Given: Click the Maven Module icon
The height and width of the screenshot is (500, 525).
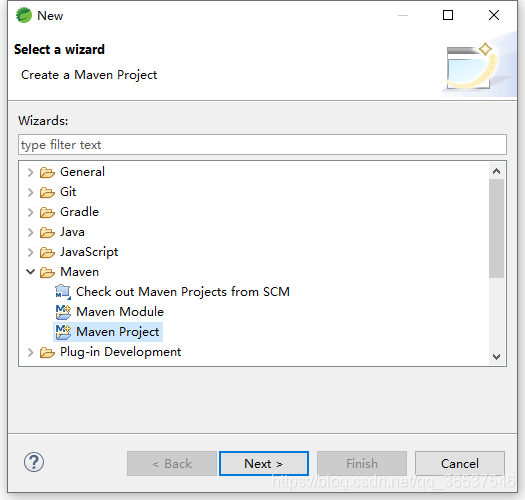Looking at the screenshot, I should (x=63, y=312).
